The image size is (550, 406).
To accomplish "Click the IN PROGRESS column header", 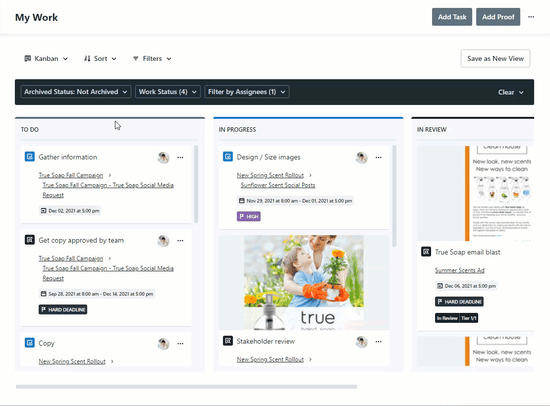I will 237,129.
